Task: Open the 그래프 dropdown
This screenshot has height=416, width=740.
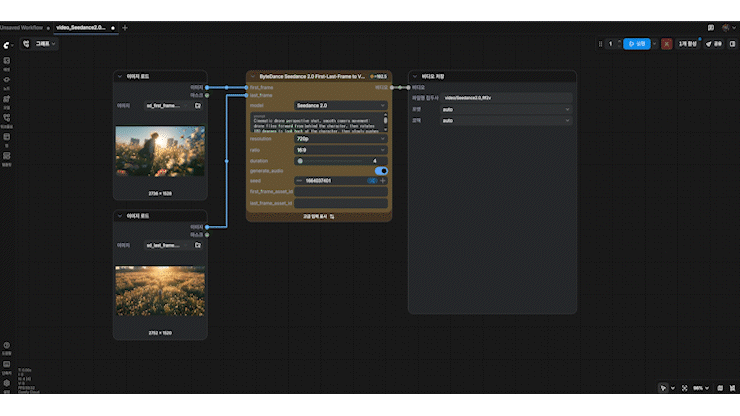Action: (x=45, y=43)
